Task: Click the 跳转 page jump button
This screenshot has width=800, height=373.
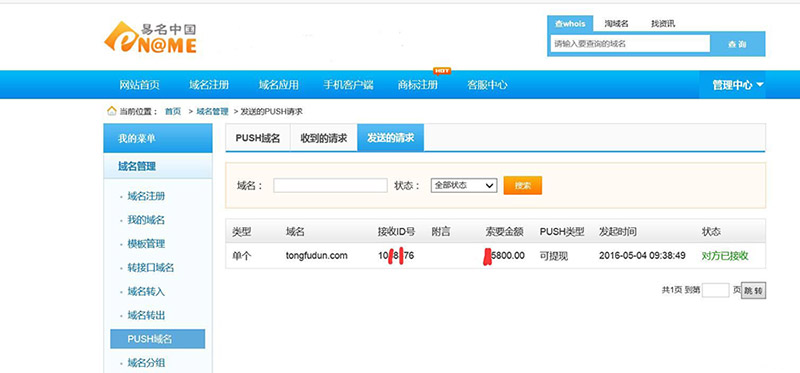Action: (753, 291)
